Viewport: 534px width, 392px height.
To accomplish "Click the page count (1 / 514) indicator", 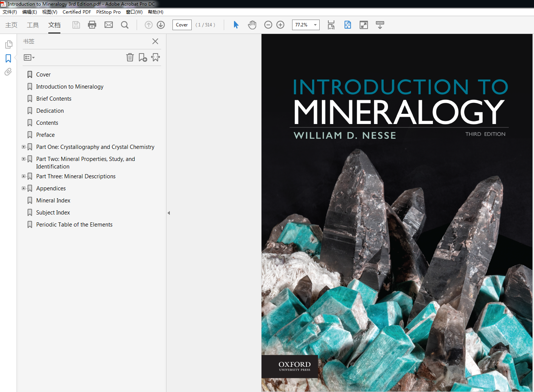I will tap(205, 25).
